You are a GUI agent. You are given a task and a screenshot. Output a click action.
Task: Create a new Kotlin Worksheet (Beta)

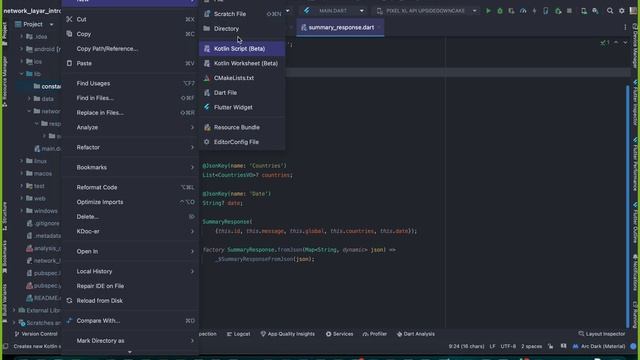tap(242, 63)
